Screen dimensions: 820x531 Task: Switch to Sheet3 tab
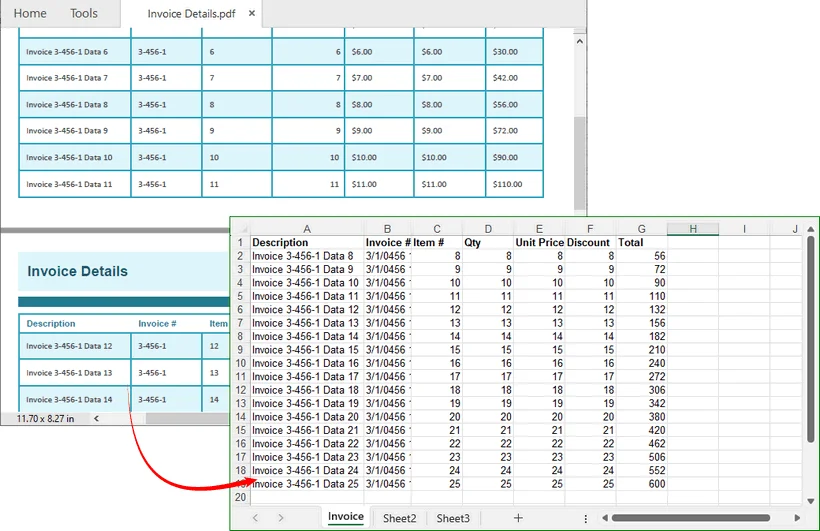tap(453, 518)
